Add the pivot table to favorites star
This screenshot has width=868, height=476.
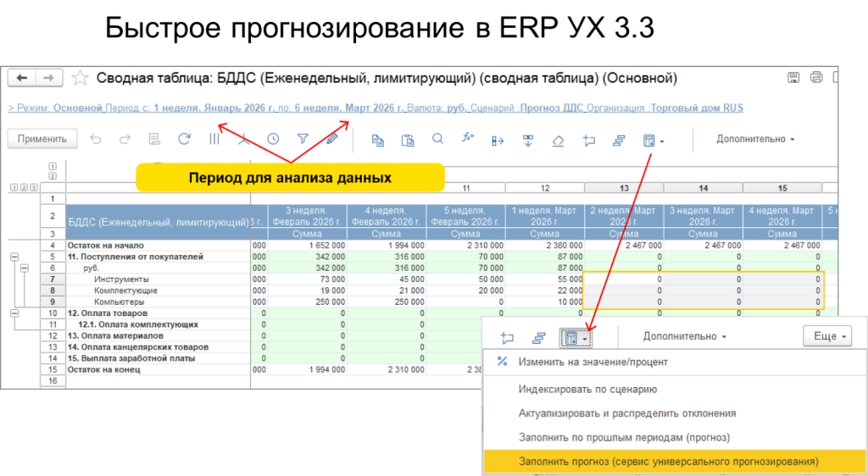click(x=80, y=79)
